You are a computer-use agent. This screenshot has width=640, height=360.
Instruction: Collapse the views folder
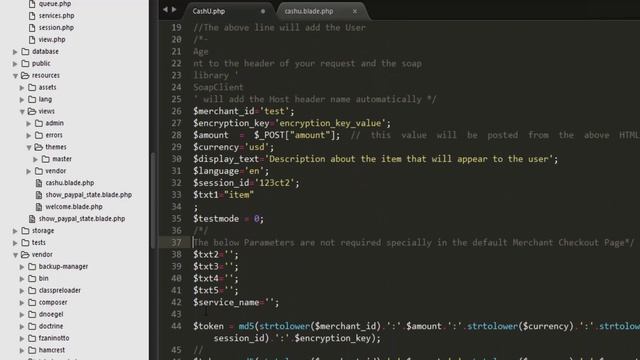(x=22, y=111)
